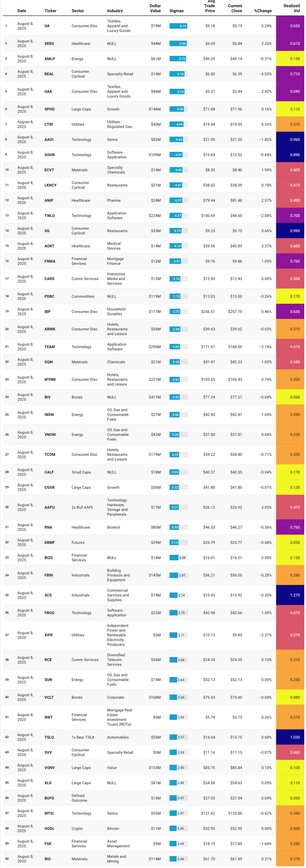The height and width of the screenshot is (868, 306).
Task: Select the LKNCY ticker
Action: coord(51,185)
